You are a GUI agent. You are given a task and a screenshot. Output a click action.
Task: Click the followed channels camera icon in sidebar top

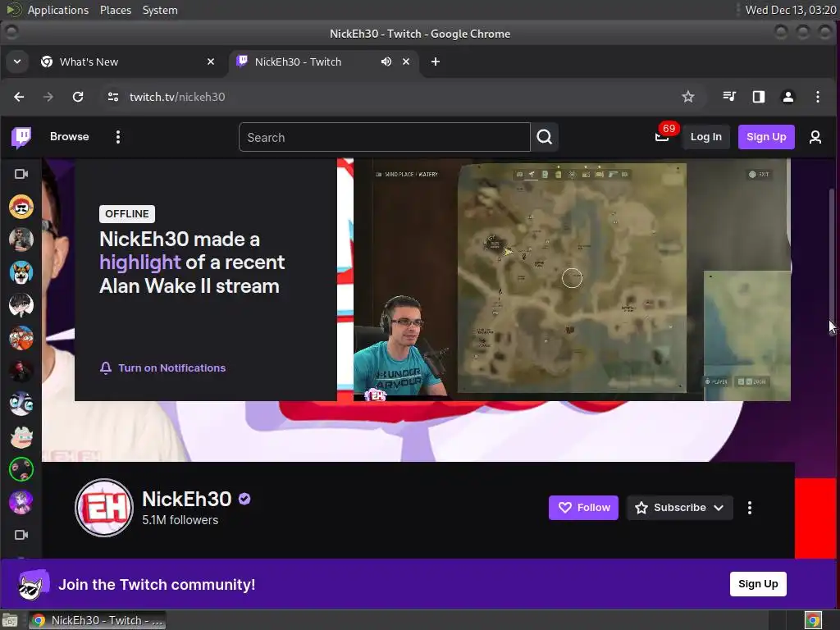point(21,174)
